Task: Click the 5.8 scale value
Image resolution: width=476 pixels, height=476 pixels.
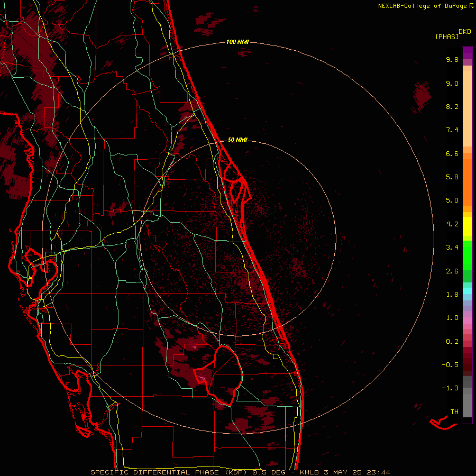Action: pos(452,177)
